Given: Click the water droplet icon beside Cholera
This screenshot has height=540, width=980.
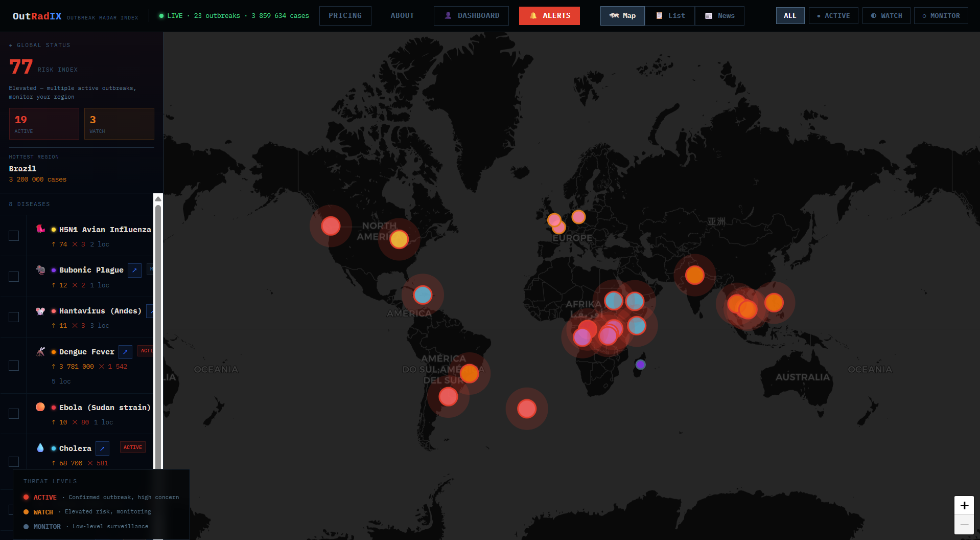Looking at the screenshot, I should click(40, 448).
